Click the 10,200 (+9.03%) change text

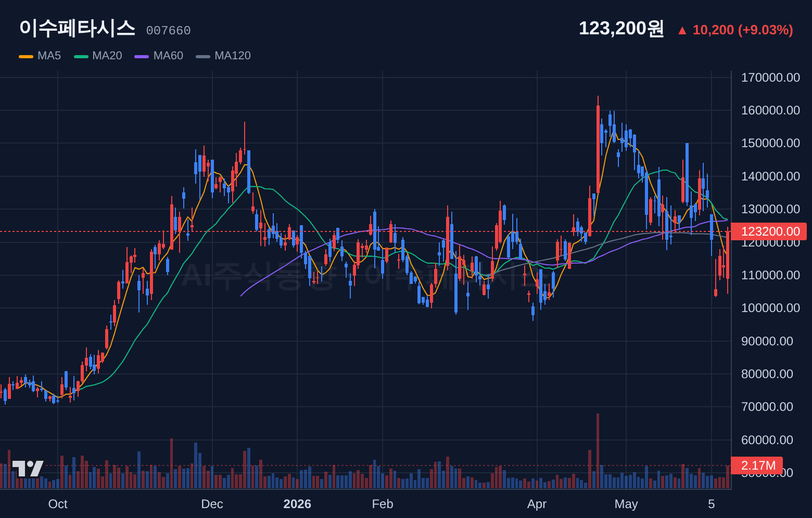pos(743,30)
